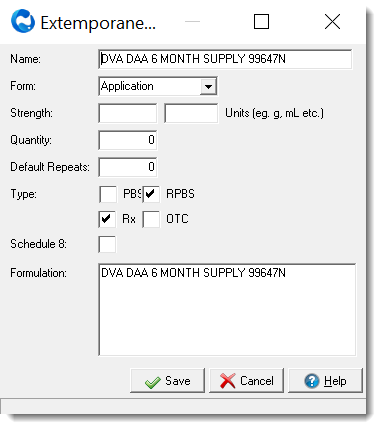Click the Quantity input field
381x429 pixels.
(128, 140)
